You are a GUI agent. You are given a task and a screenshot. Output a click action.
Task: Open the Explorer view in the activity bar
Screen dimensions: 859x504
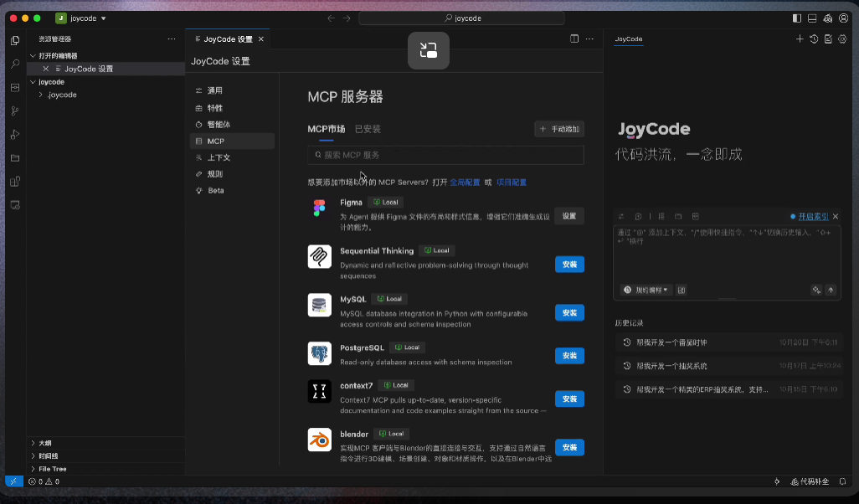pyautogui.click(x=15, y=40)
